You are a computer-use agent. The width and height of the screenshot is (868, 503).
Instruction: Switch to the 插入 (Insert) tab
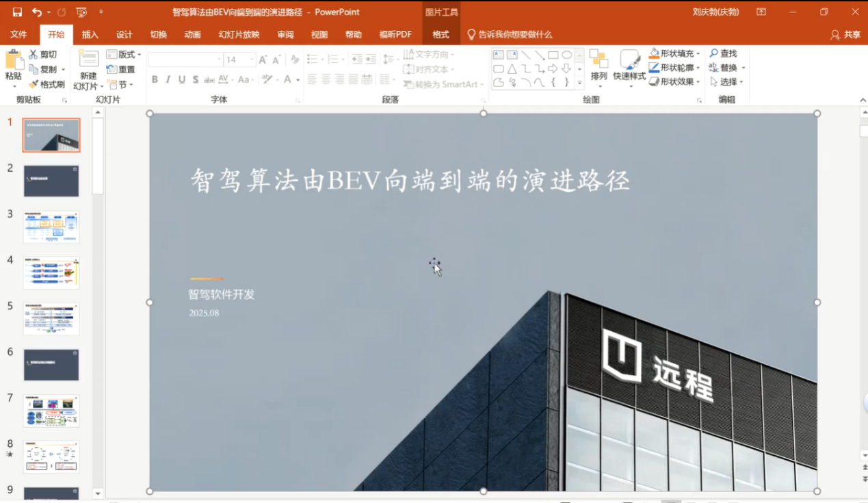(90, 35)
